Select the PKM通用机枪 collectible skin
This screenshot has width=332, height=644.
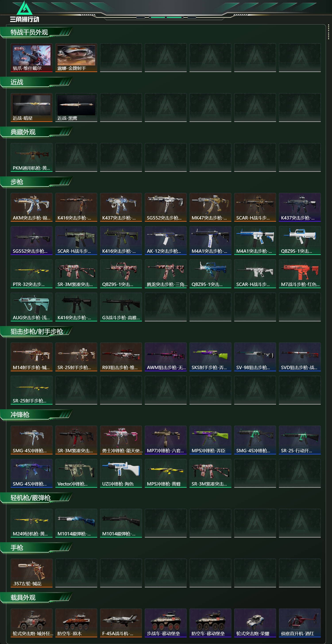point(31,157)
